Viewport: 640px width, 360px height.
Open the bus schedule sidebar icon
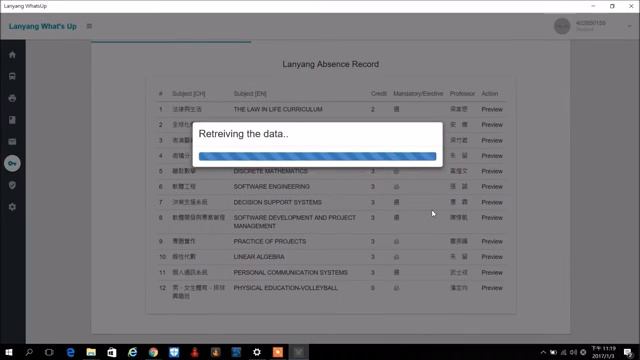[12, 76]
